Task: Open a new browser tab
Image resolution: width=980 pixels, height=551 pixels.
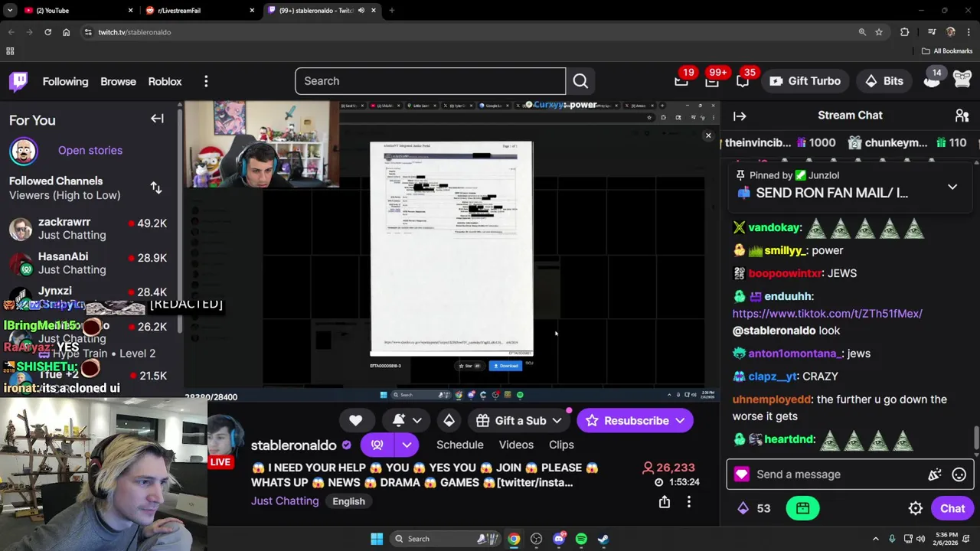Action: coord(391,11)
